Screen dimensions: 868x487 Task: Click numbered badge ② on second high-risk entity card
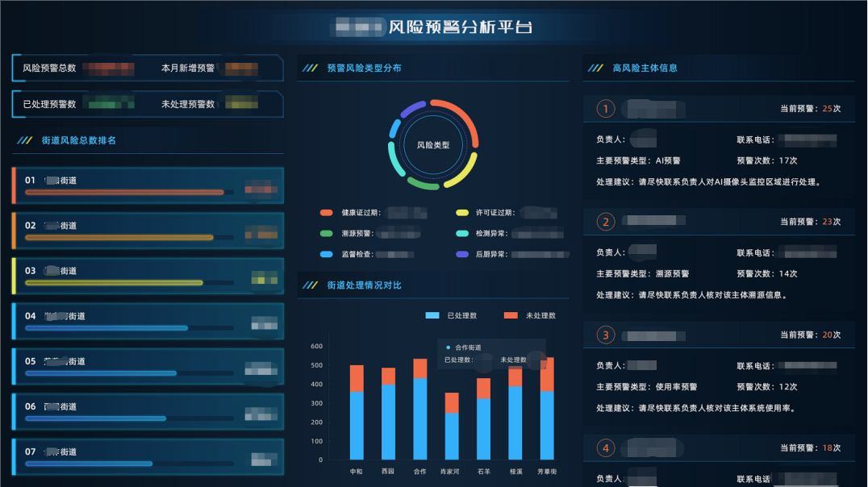click(x=604, y=221)
